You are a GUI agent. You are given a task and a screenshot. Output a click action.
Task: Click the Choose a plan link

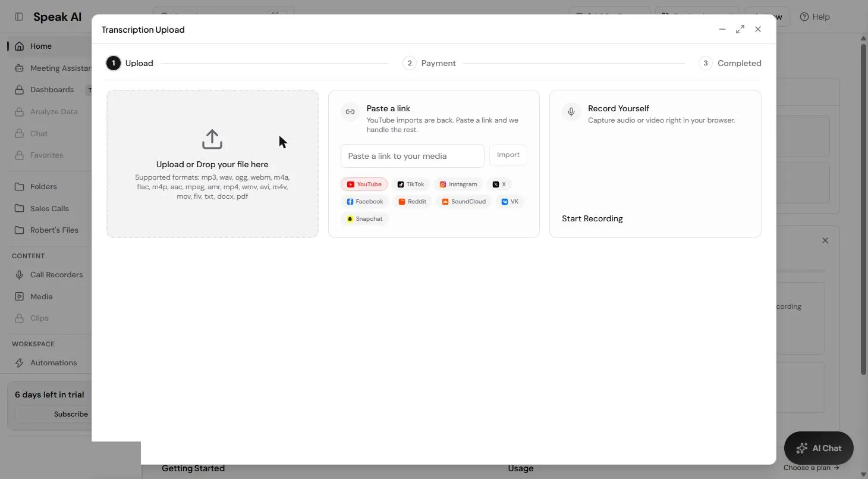coord(812,468)
